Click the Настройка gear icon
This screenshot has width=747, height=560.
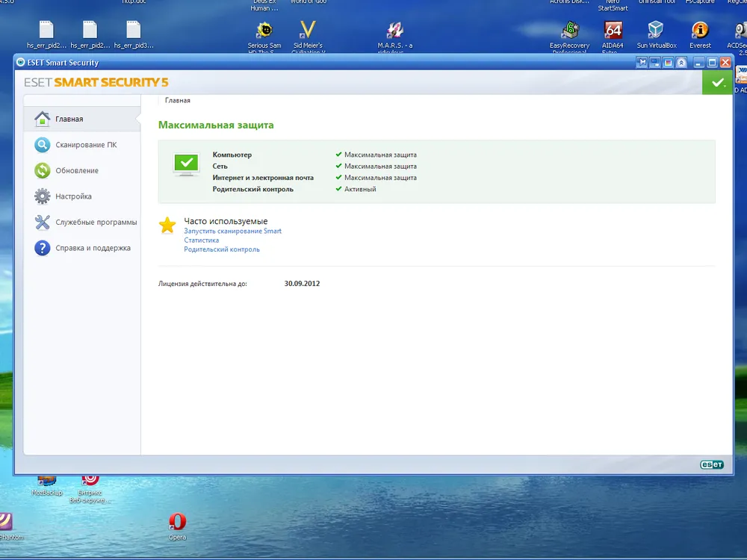coord(43,196)
